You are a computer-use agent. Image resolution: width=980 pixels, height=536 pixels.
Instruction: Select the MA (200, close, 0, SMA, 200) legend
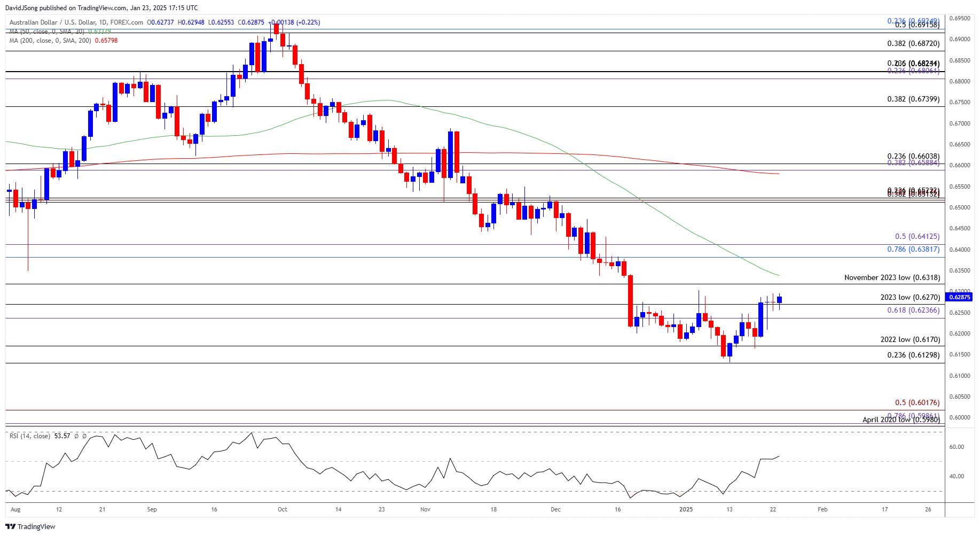click(x=50, y=41)
